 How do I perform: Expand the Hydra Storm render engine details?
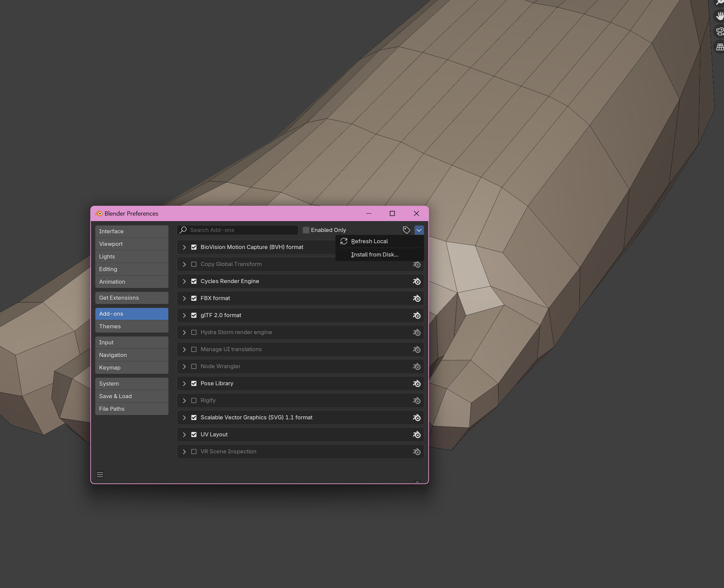(184, 332)
